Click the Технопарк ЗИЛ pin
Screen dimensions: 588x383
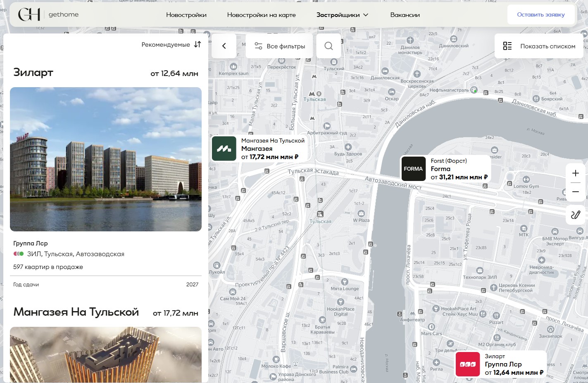pos(480,270)
